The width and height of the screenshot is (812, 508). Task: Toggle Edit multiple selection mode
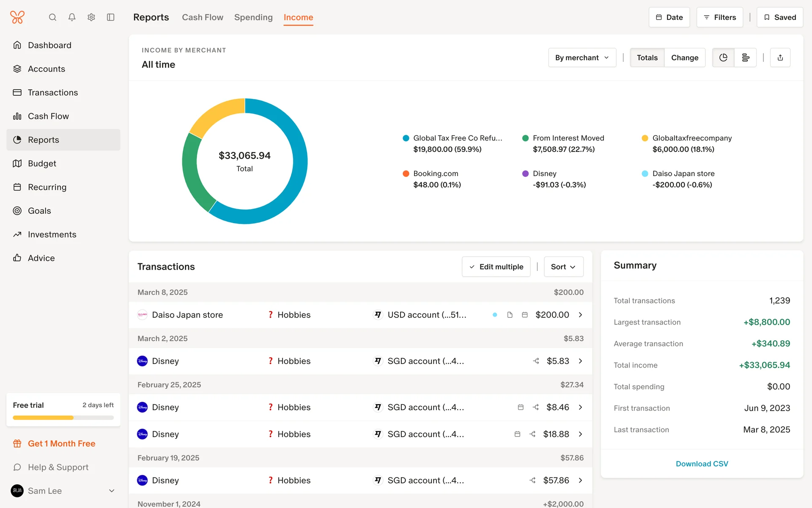[496, 267]
